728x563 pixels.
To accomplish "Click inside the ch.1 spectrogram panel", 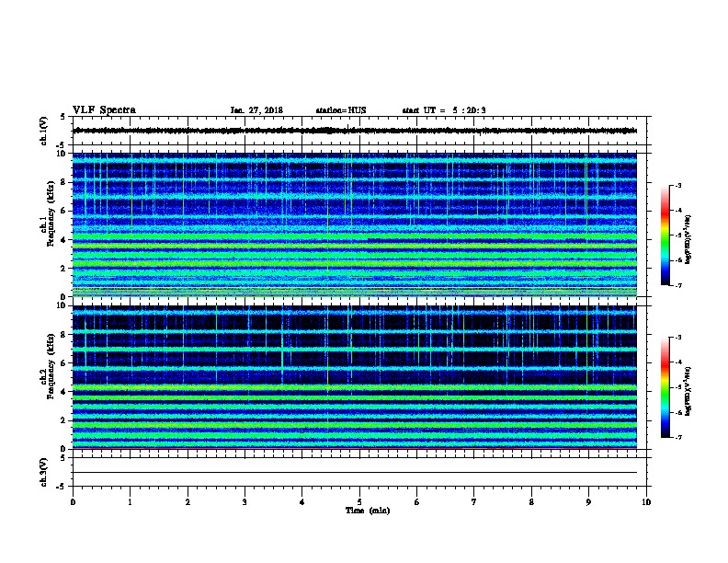I will click(355, 224).
